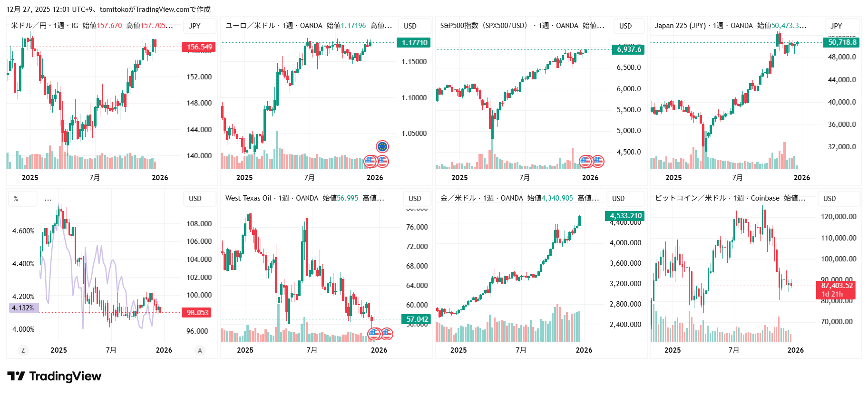Viewport: 868px width, 394px height.
Task: Click the 4.132% yield value label
Action: pos(23,308)
